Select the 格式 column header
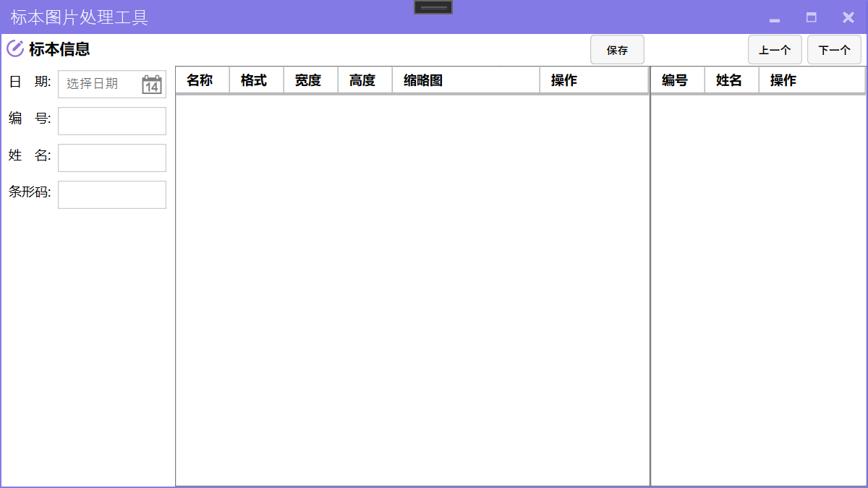 click(256, 80)
